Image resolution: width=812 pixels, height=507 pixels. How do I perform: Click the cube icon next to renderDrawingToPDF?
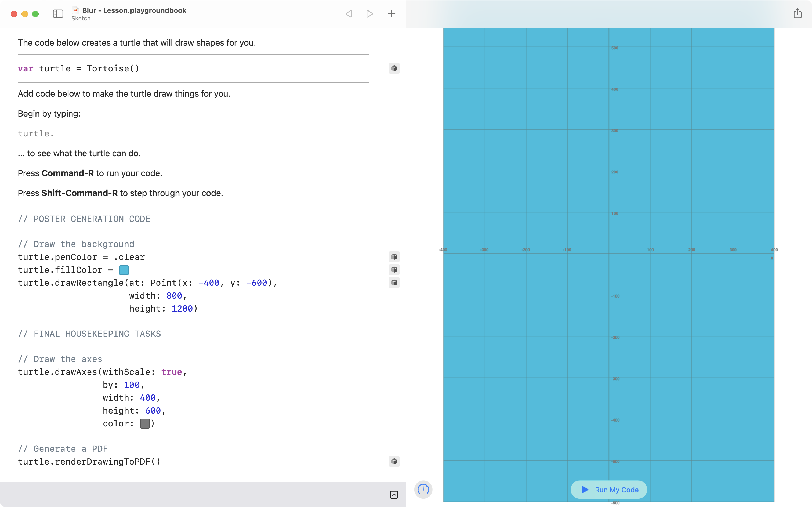pyautogui.click(x=394, y=461)
